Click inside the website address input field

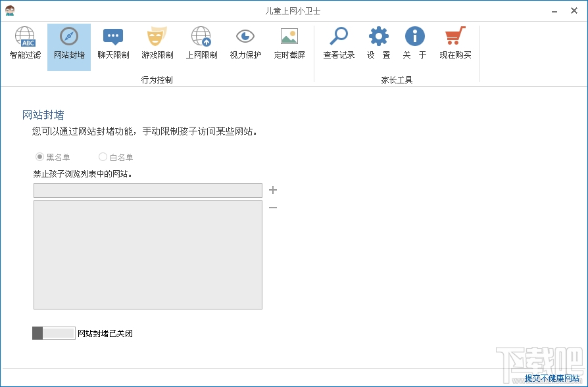pyautogui.click(x=147, y=190)
